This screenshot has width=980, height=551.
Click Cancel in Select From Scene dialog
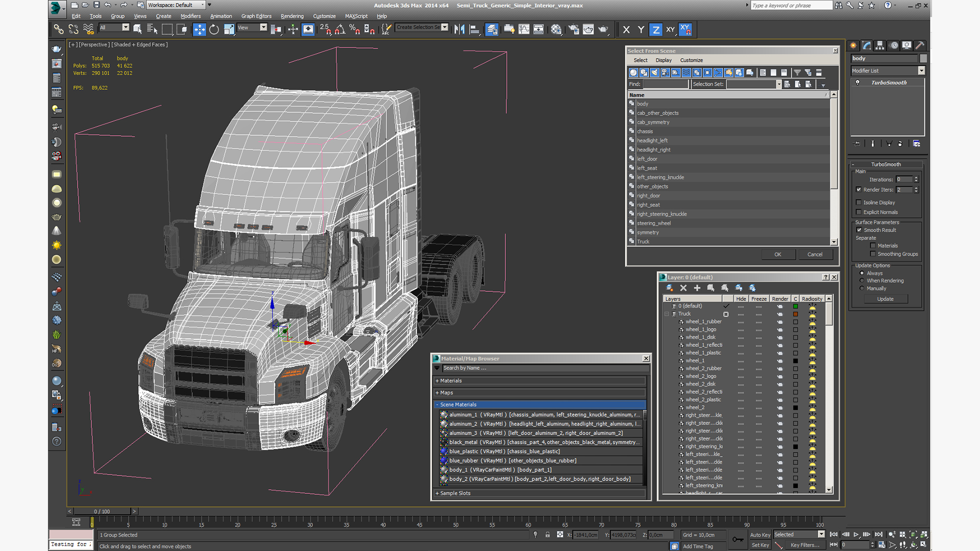pyautogui.click(x=815, y=255)
